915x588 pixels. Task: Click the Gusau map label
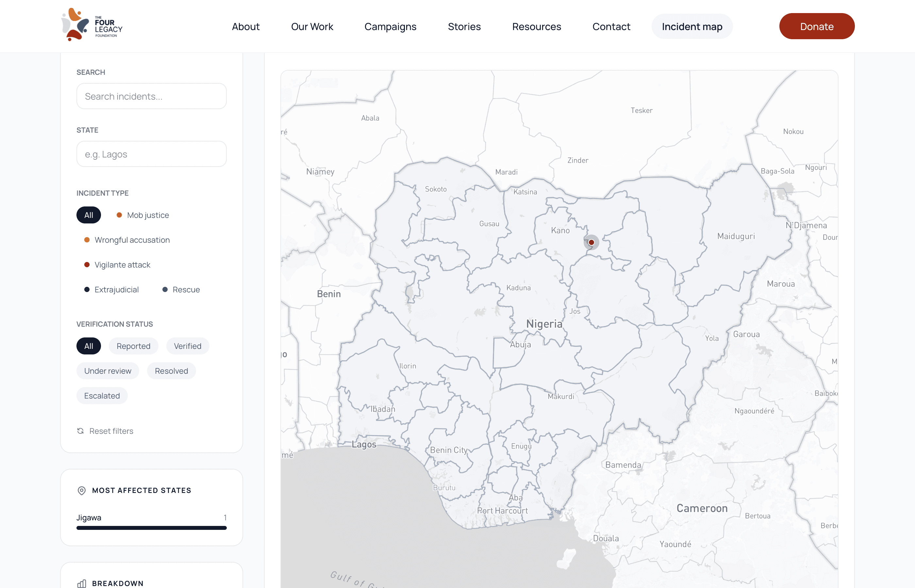489,224
